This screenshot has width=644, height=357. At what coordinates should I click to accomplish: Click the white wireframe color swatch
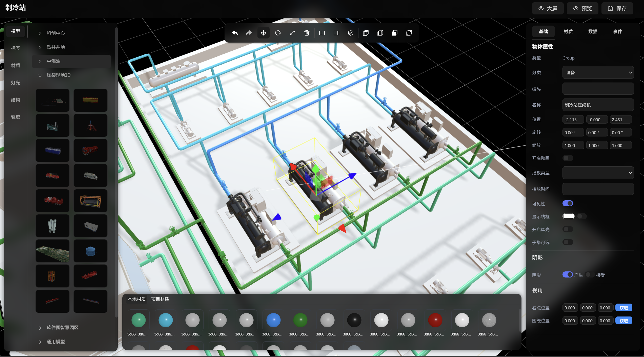point(568,216)
